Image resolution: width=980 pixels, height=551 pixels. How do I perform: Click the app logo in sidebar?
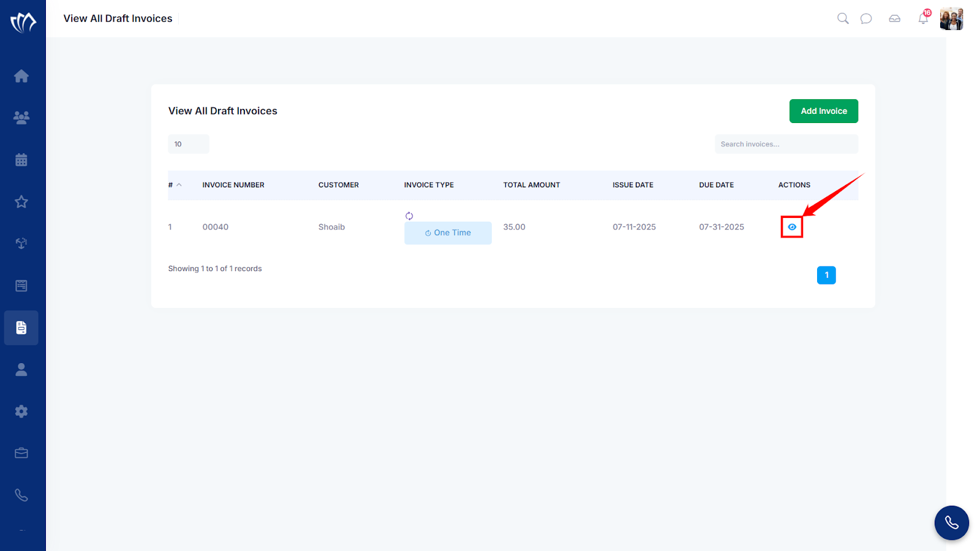coord(23,23)
